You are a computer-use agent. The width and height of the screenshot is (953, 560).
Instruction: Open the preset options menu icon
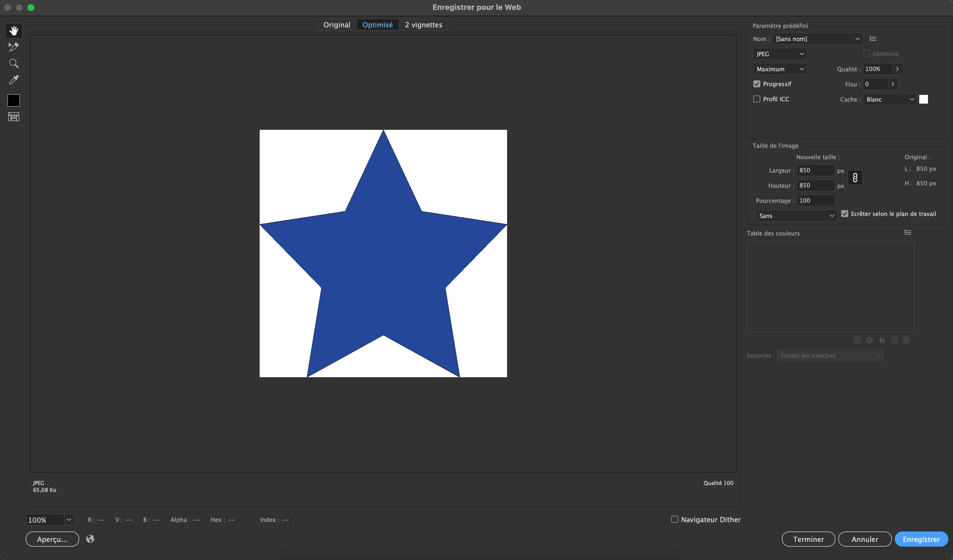click(873, 39)
